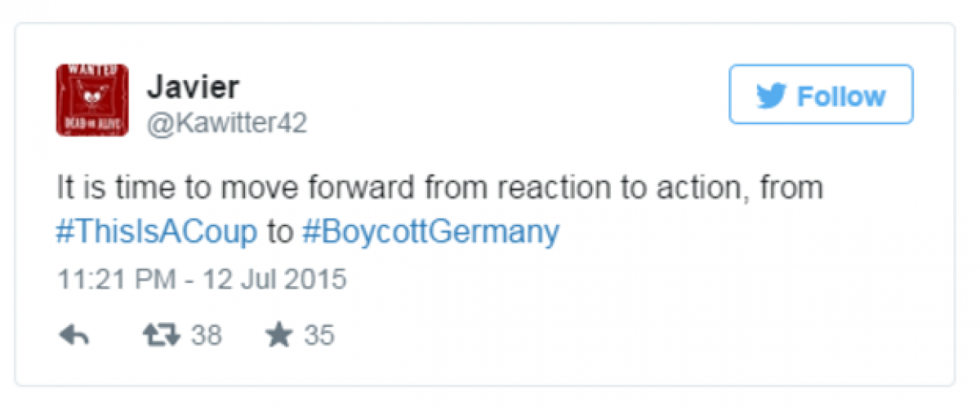
Task: Reply to tweet using arrow icon
Action: click(x=75, y=335)
